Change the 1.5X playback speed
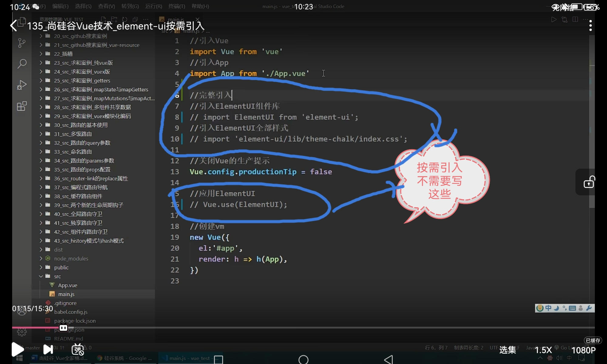 [x=543, y=350]
